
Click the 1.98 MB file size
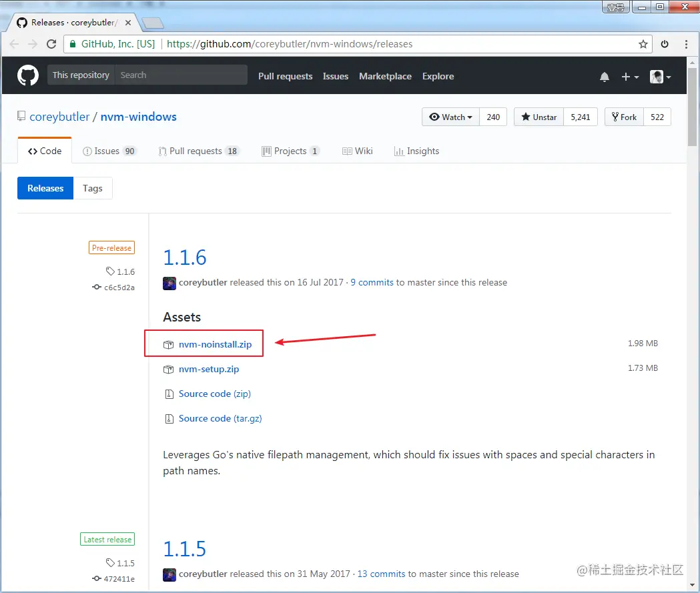click(643, 344)
